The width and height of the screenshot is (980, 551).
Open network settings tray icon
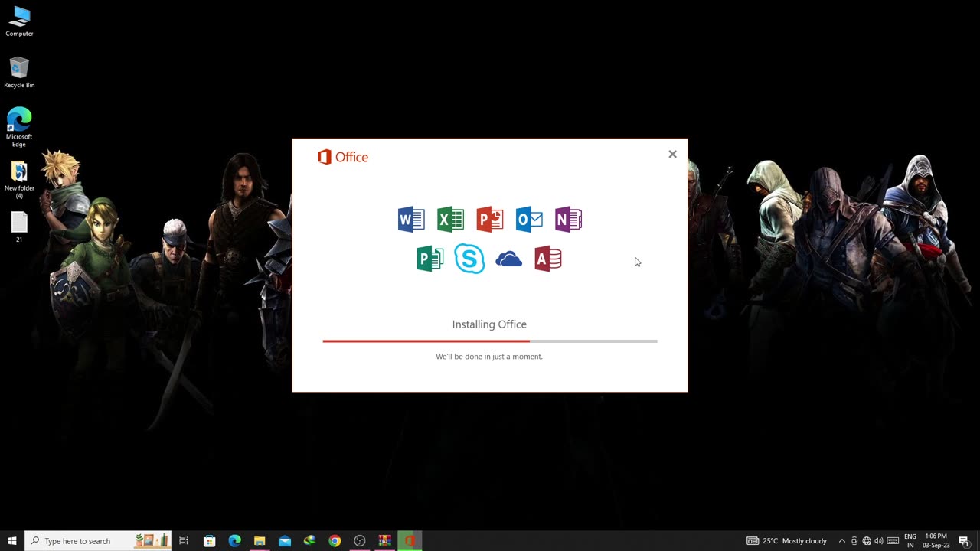867,541
